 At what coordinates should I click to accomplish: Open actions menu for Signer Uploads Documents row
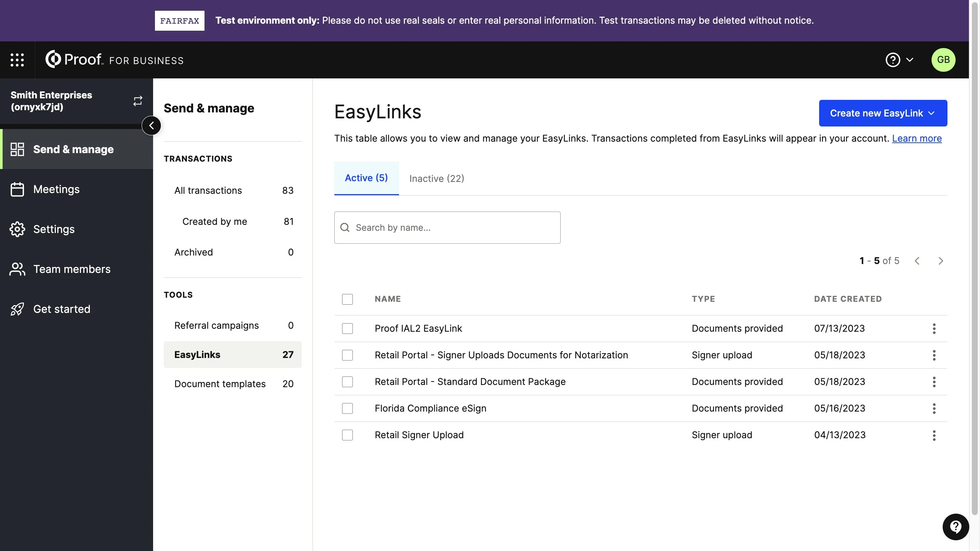click(x=934, y=355)
